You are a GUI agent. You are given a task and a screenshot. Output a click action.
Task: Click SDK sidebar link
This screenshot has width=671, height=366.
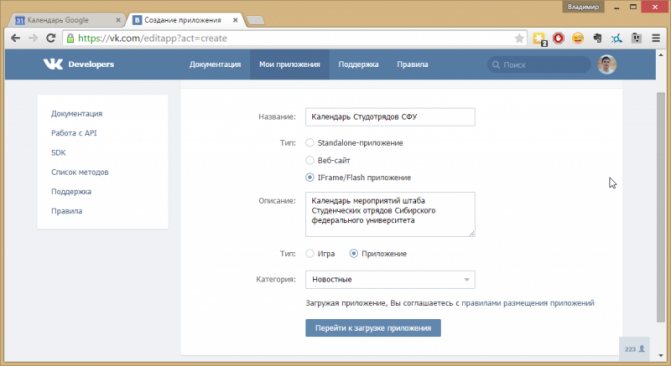[x=58, y=152]
